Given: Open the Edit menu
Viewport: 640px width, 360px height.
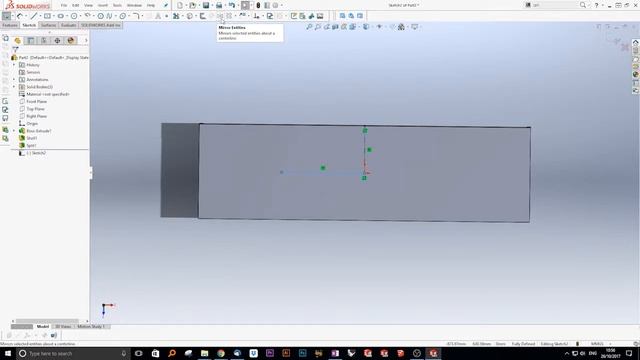Looking at the screenshot, I should pos(76,5).
